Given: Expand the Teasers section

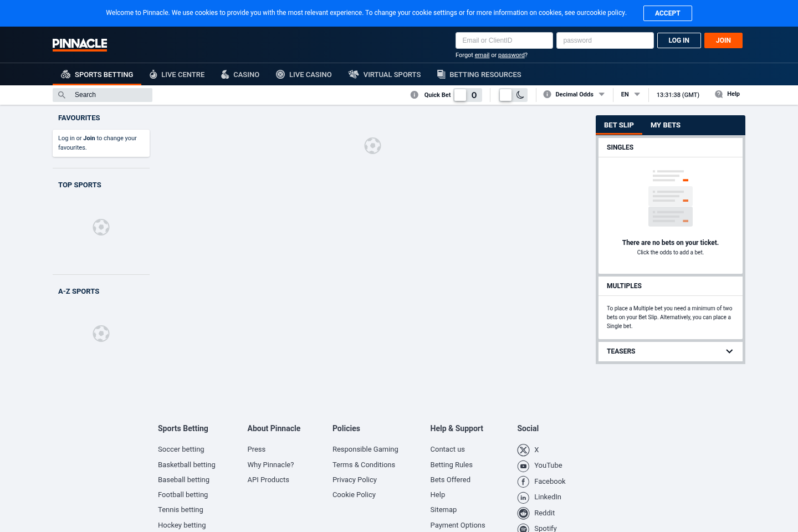Looking at the screenshot, I should point(671,351).
